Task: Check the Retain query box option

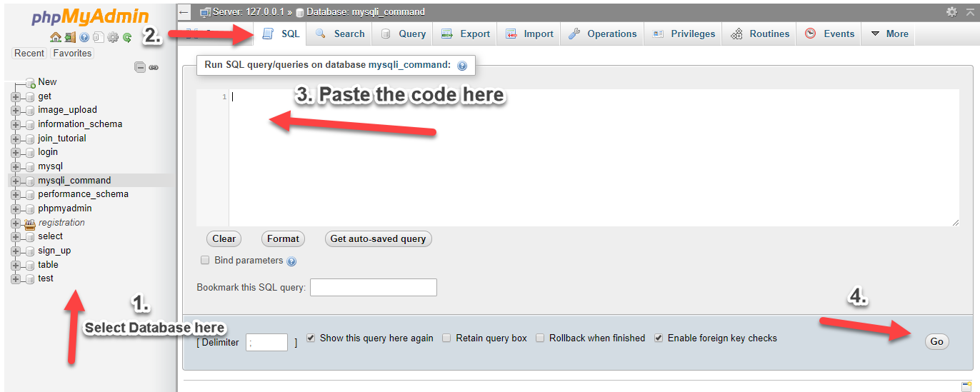Action: pos(446,338)
